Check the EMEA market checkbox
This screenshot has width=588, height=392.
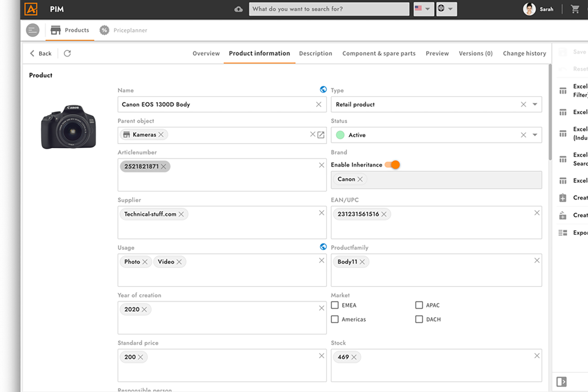click(x=335, y=305)
